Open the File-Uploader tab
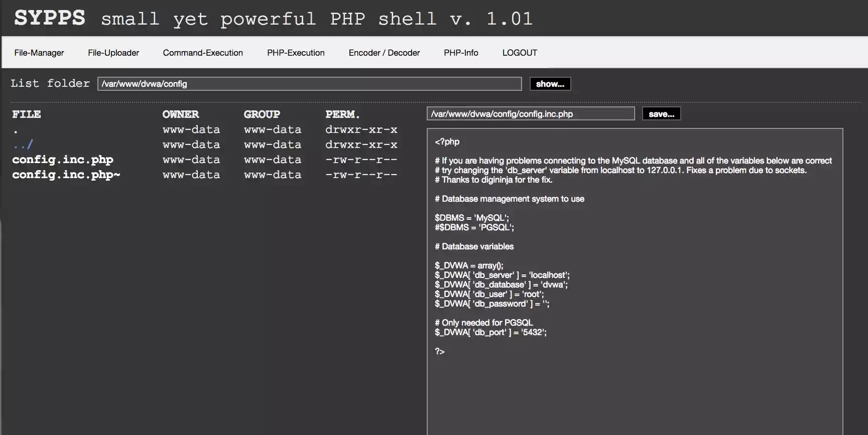 point(113,53)
